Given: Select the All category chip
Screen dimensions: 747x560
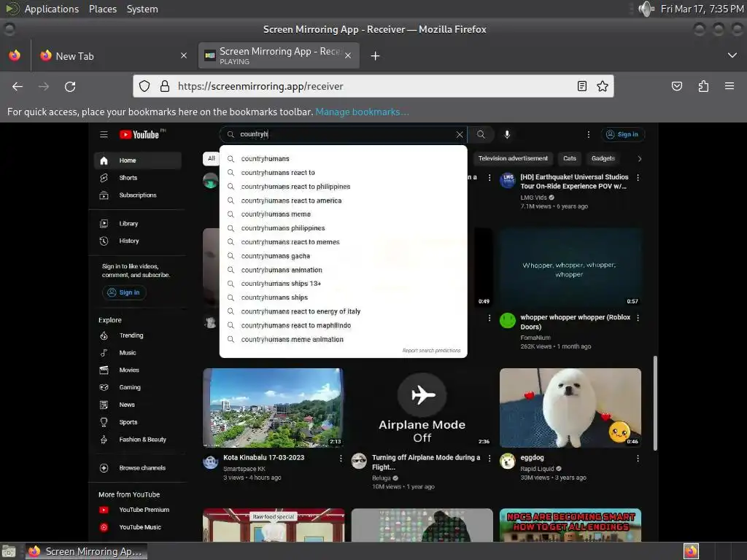Looking at the screenshot, I should [x=211, y=158].
